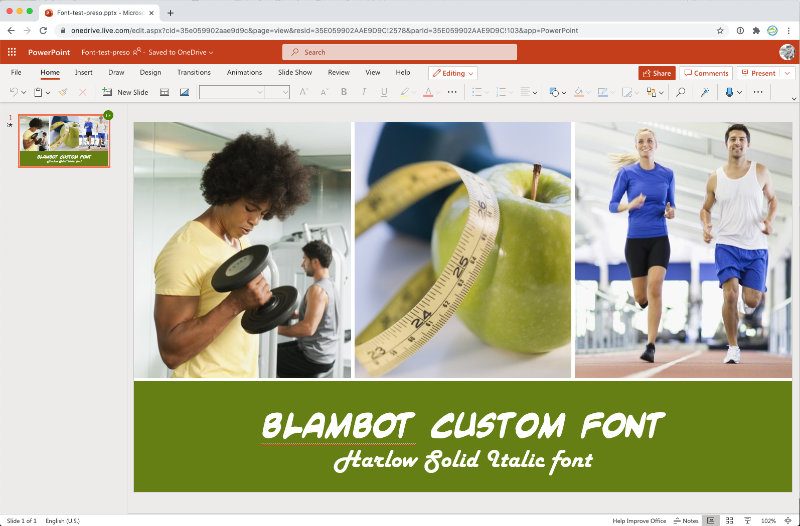Toggle Bold formatting
Screen dimensions: 800x526
click(344, 92)
